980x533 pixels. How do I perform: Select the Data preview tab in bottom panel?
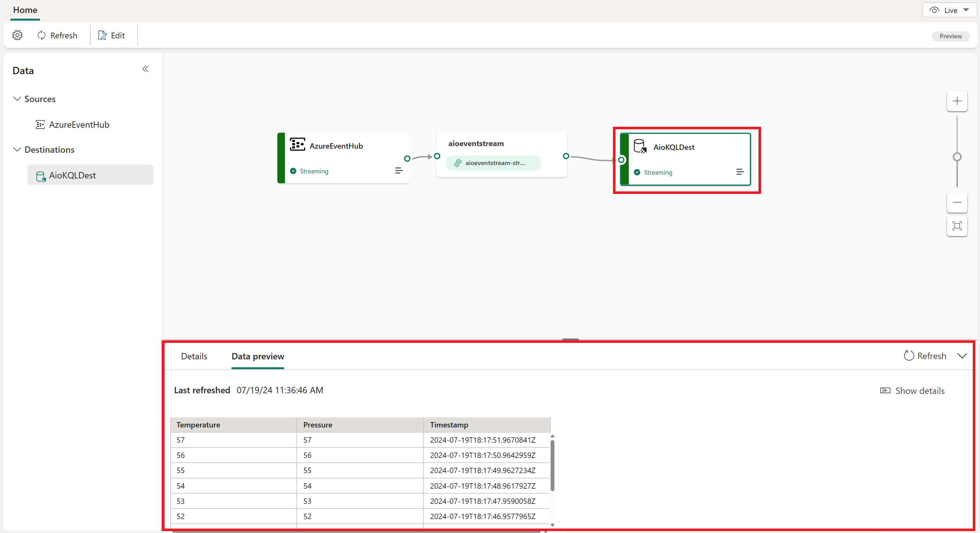pyautogui.click(x=258, y=356)
